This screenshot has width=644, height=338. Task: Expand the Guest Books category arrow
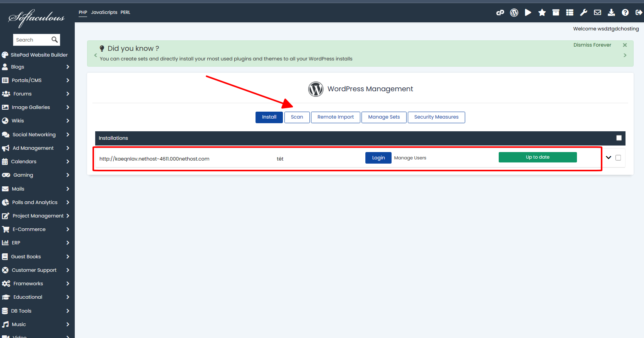pyautogui.click(x=68, y=256)
